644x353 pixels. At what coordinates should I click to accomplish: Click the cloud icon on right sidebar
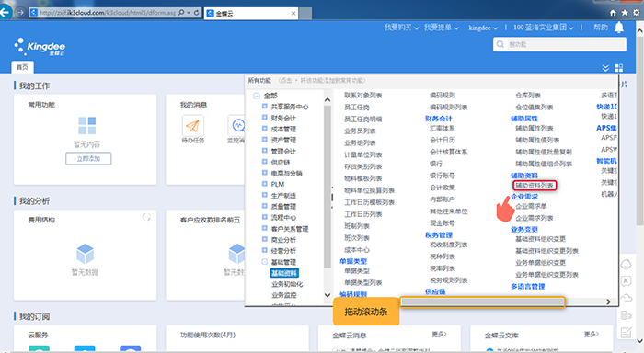[x=626, y=298]
